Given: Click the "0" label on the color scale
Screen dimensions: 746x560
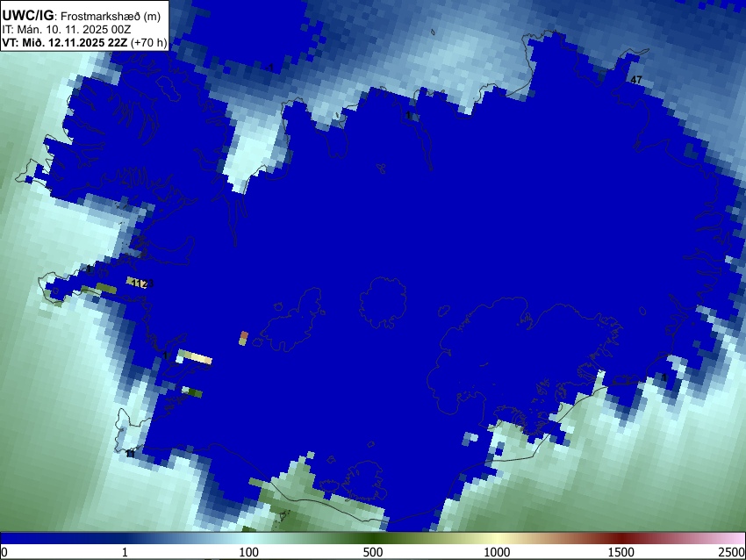Looking at the screenshot, I should [x=4, y=552].
